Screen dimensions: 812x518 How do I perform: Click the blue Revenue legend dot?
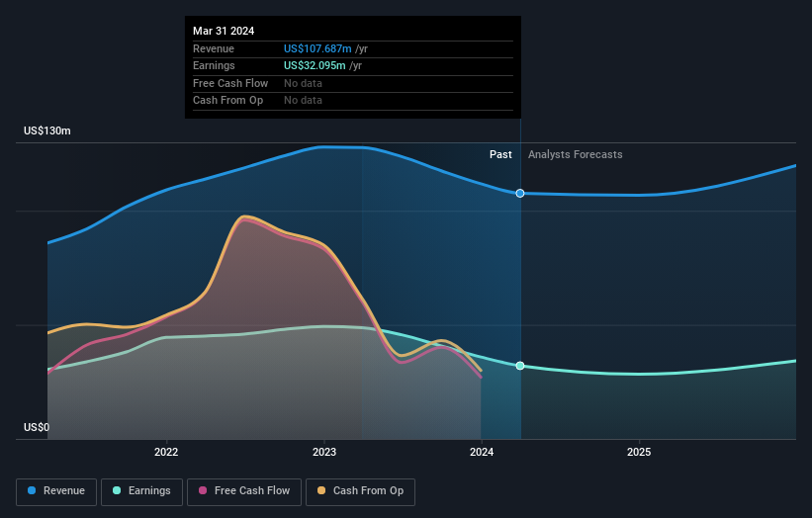click(x=32, y=490)
